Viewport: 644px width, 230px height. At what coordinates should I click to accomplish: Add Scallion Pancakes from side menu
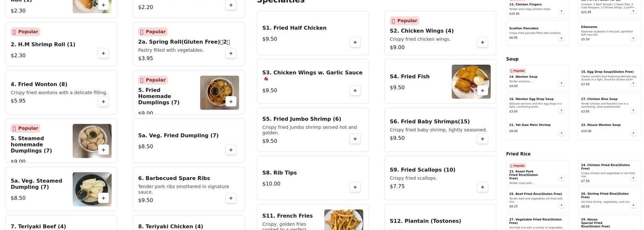click(561, 38)
